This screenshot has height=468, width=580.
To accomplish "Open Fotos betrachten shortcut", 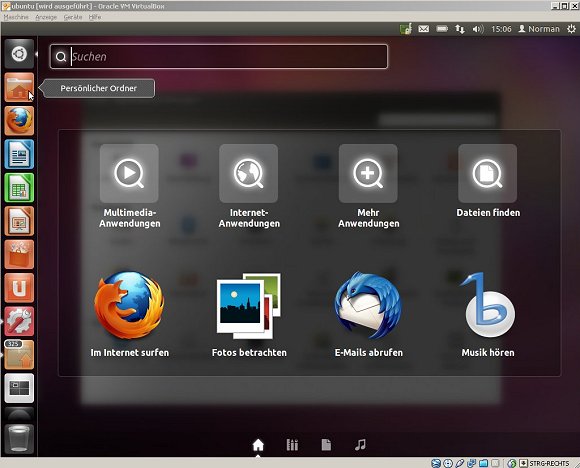I will coord(249,314).
